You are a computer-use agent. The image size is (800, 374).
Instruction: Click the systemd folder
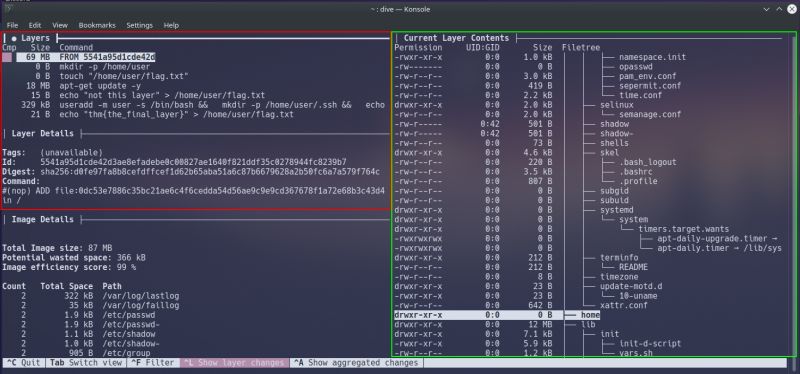point(616,210)
